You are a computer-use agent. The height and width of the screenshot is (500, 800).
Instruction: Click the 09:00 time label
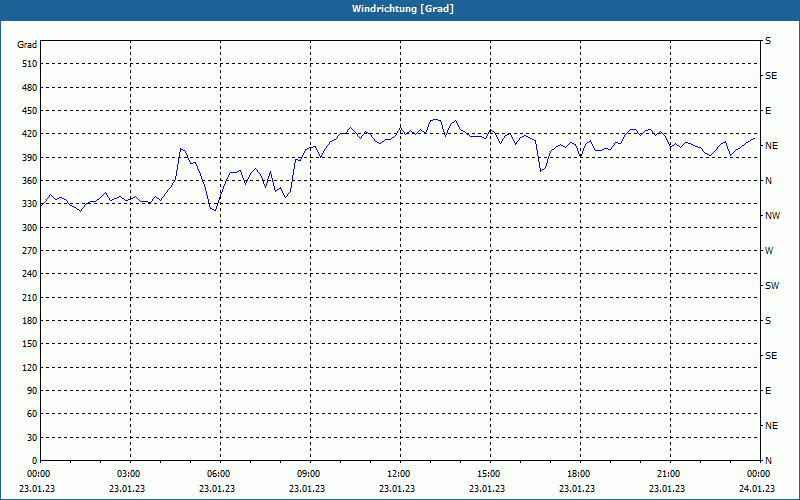coord(309,474)
